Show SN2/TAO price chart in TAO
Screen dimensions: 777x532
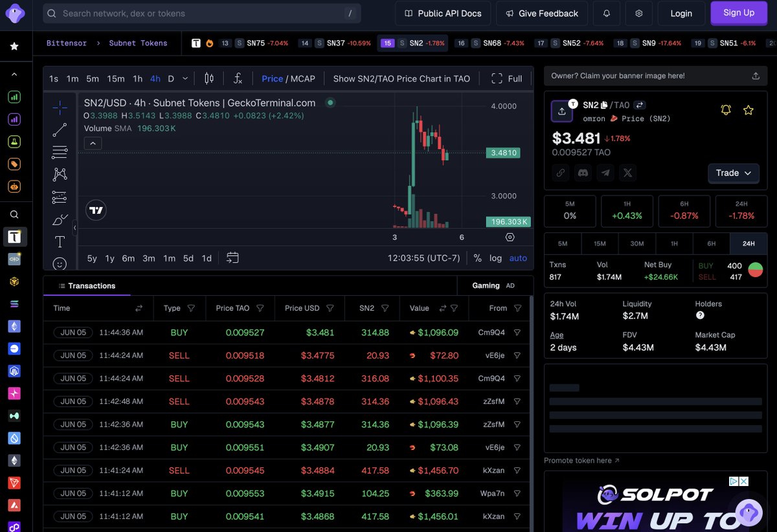pos(401,79)
